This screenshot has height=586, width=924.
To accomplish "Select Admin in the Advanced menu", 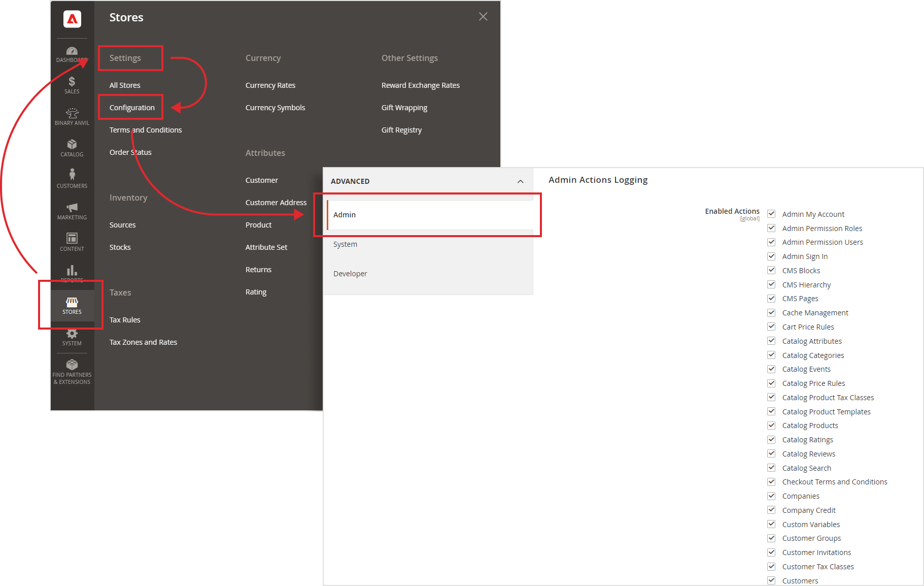I will coord(345,214).
